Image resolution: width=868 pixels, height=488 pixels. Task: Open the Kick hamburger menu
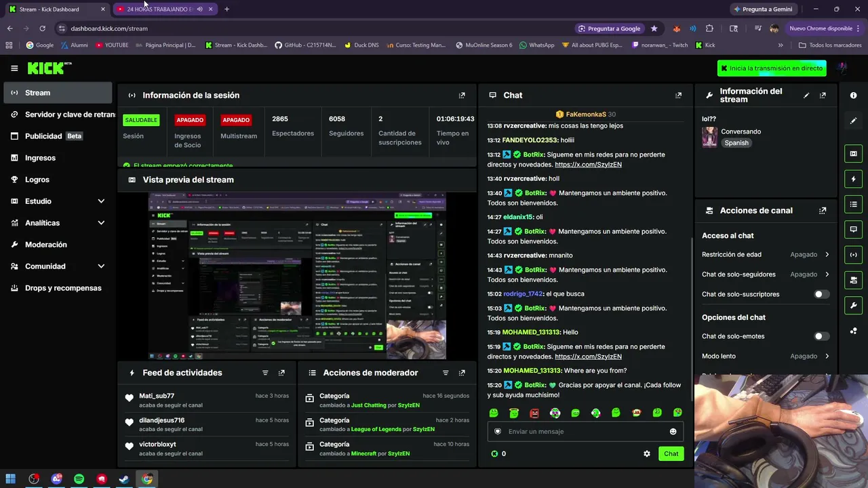(x=14, y=68)
